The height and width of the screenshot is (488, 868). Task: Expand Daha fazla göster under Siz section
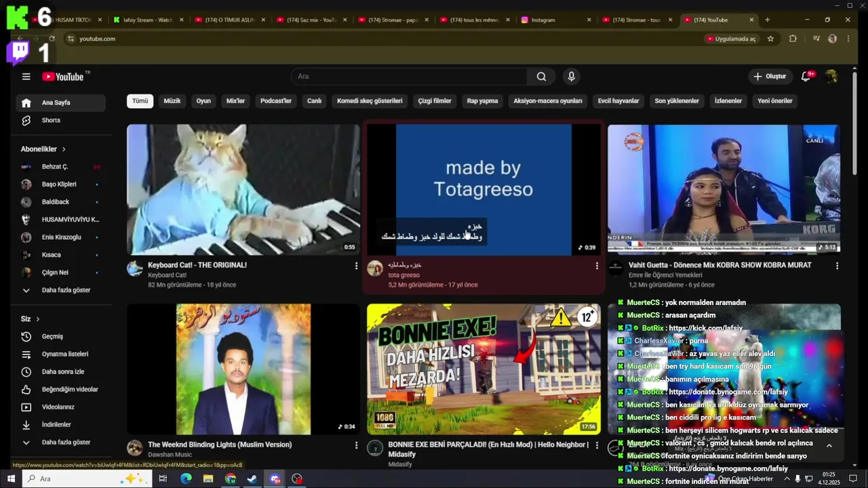[61, 442]
